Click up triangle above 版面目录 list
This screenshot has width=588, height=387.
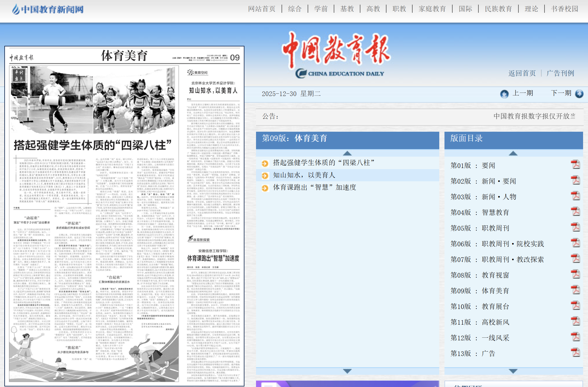(x=513, y=153)
